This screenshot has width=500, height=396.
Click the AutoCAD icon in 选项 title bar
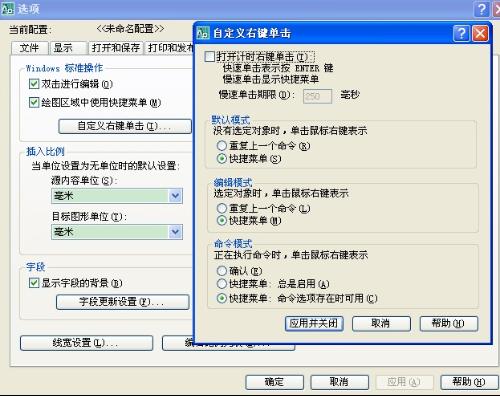pyautogui.click(x=8, y=9)
